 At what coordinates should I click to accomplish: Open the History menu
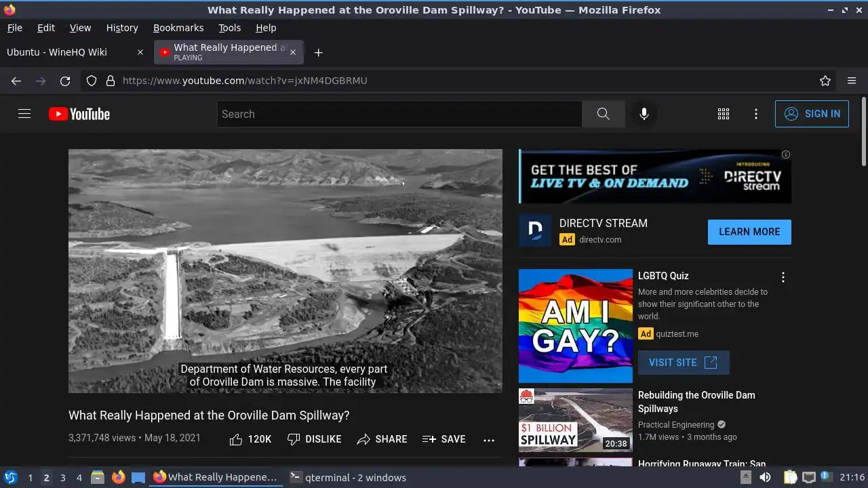(122, 28)
